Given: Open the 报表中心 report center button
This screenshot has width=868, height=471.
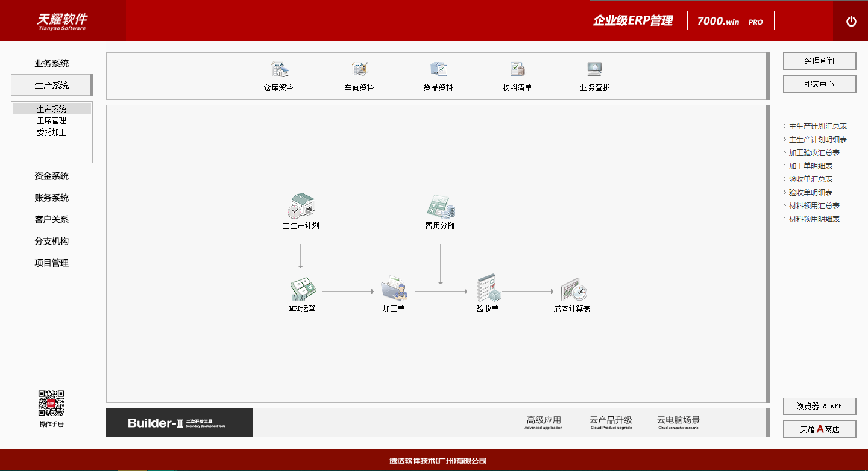Looking at the screenshot, I should click(819, 84).
